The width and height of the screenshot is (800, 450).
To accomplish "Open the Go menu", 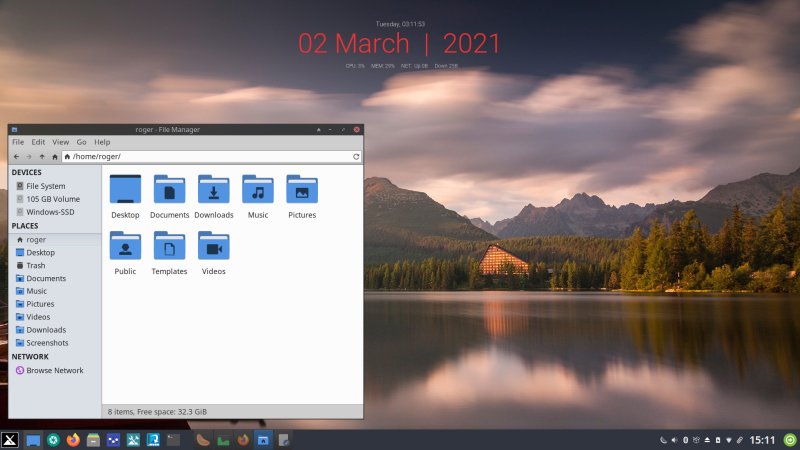I will [81, 142].
